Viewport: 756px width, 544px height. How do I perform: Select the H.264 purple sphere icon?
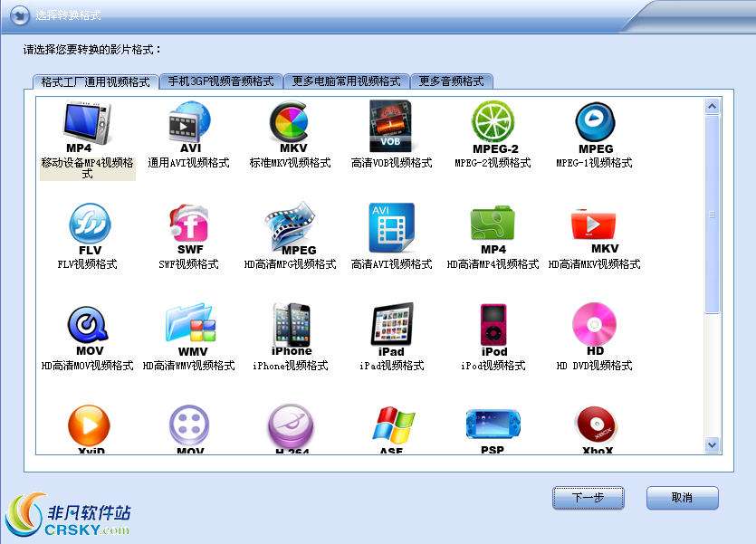291,429
